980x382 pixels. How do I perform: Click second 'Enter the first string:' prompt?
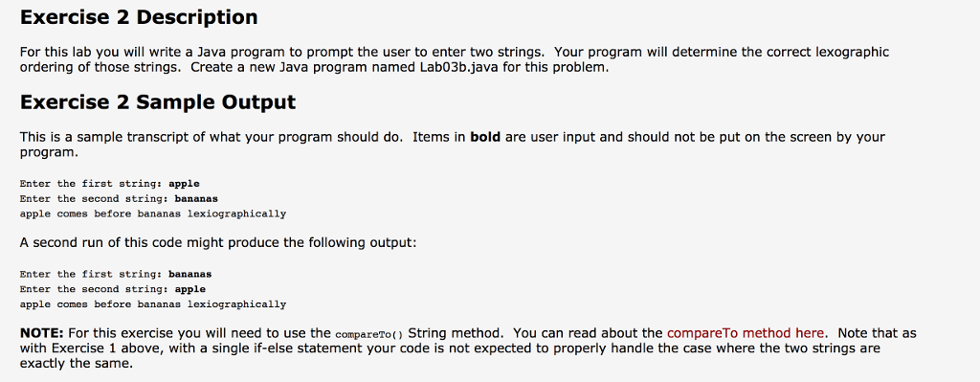[x=91, y=275]
